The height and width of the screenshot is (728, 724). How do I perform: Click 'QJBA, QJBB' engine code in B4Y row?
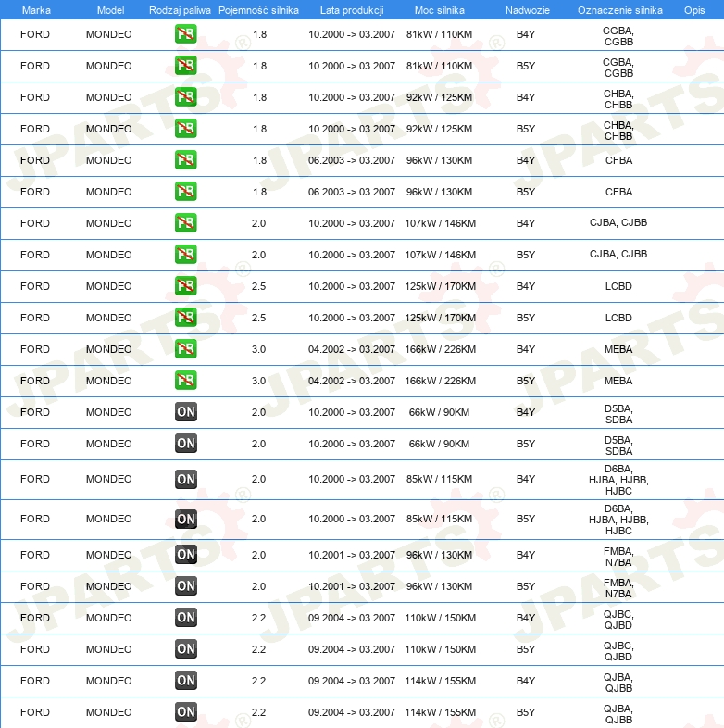click(x=618, y=683)
